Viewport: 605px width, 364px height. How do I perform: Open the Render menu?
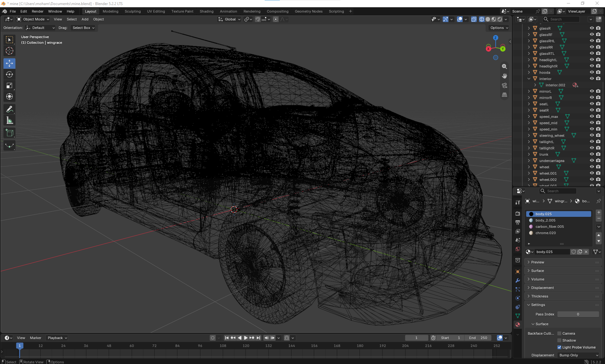[37, 11]
